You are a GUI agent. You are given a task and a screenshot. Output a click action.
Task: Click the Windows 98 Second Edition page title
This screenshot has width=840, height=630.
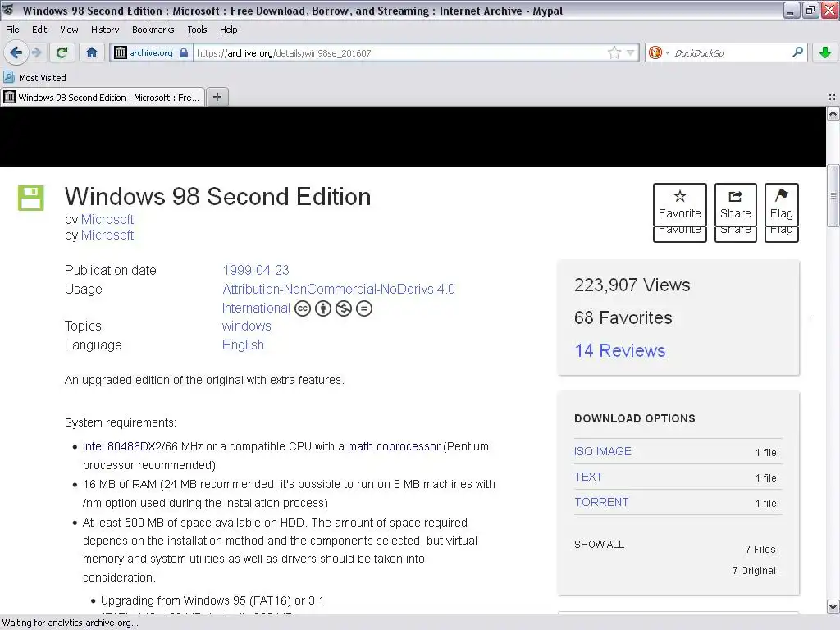[218, 197]
